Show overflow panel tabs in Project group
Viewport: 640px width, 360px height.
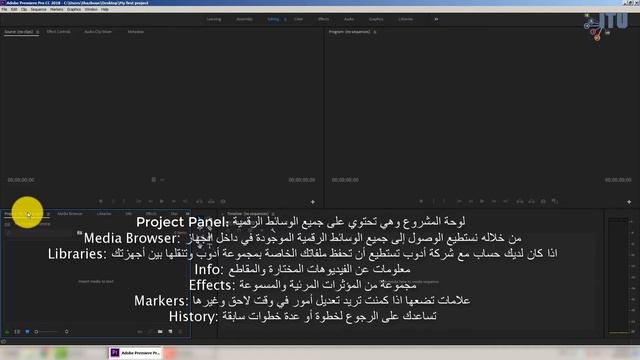click(187, 214)
